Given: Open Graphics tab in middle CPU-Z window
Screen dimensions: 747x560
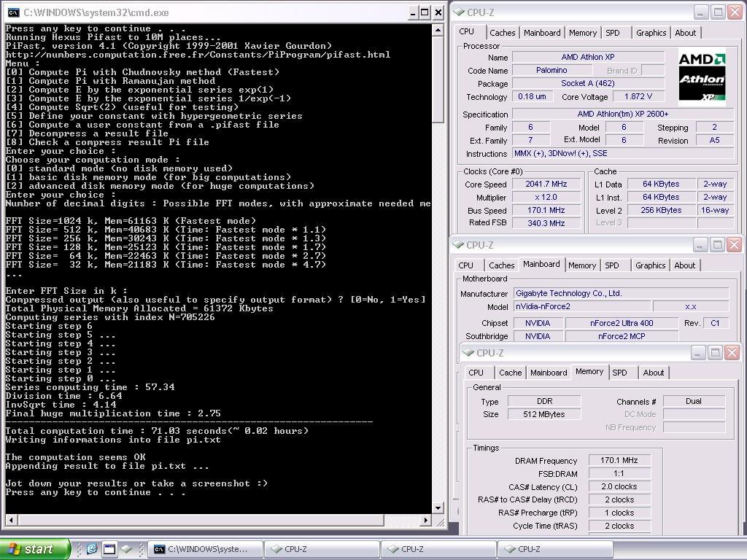Looking at the screenshot, I should tap(650, 265).
